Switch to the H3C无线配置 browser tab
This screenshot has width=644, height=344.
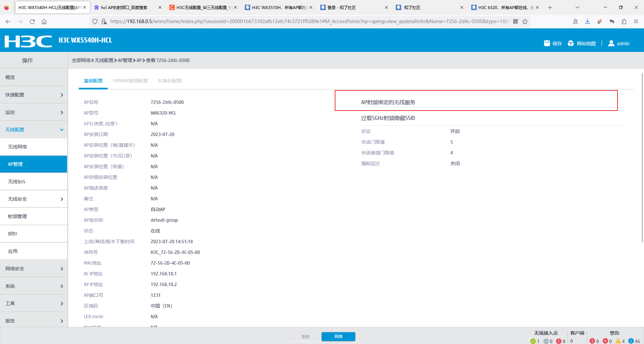point(203,7)
